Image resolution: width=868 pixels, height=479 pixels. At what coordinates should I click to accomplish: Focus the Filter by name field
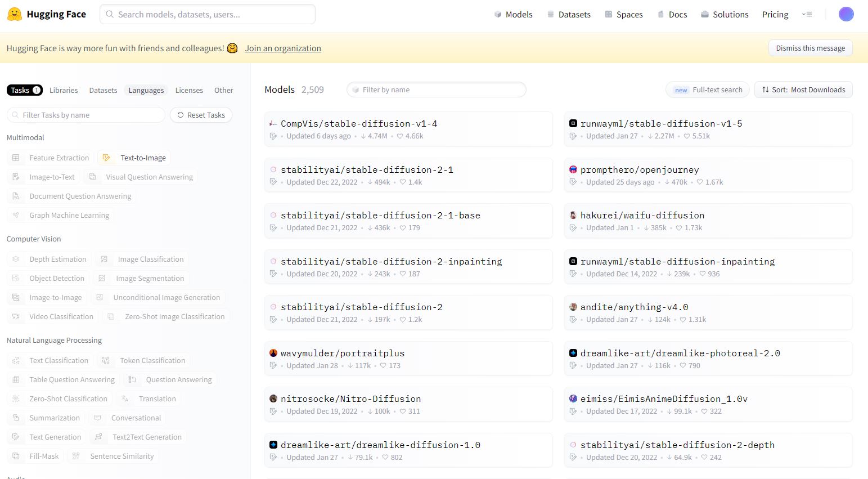[437, 89]
